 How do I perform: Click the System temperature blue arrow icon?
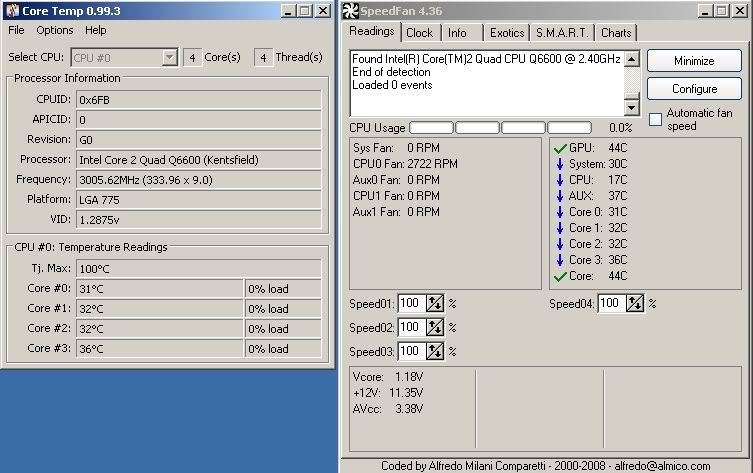[559, 164]
